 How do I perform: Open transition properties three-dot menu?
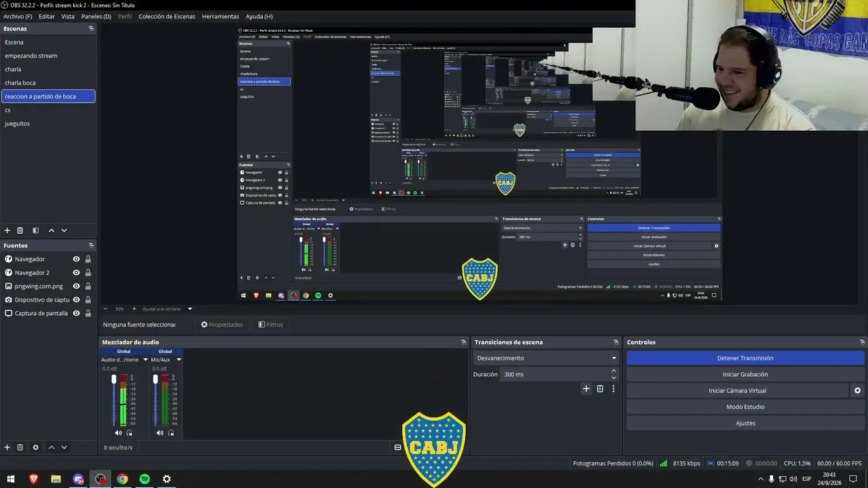613,388
